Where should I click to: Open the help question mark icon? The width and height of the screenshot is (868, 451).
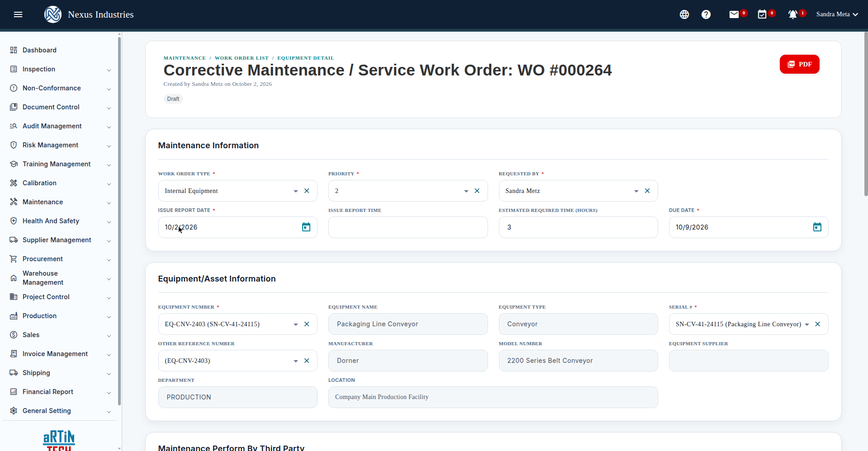(x=706, y=14)
